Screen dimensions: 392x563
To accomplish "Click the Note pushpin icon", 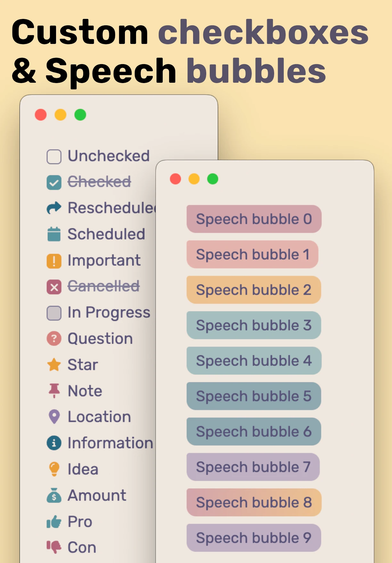I will 54,391.
